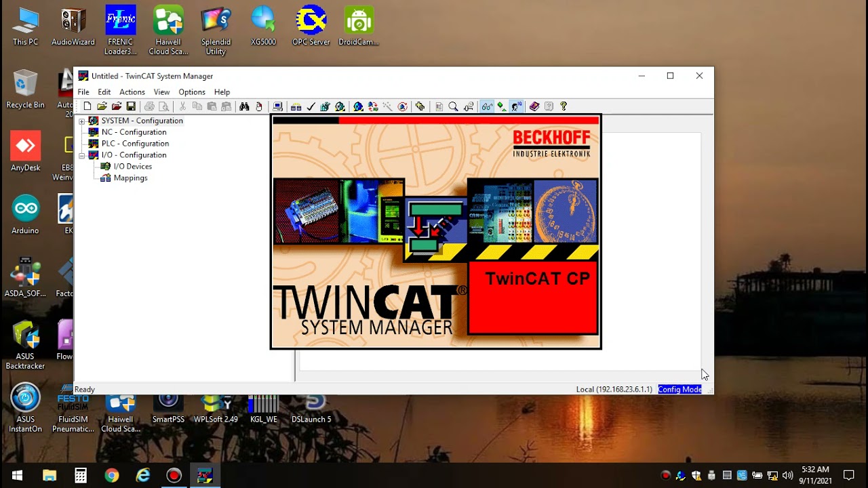Click the purple book toolbar icon
This screenshot has width=868, height=488.
coord(534,106)
